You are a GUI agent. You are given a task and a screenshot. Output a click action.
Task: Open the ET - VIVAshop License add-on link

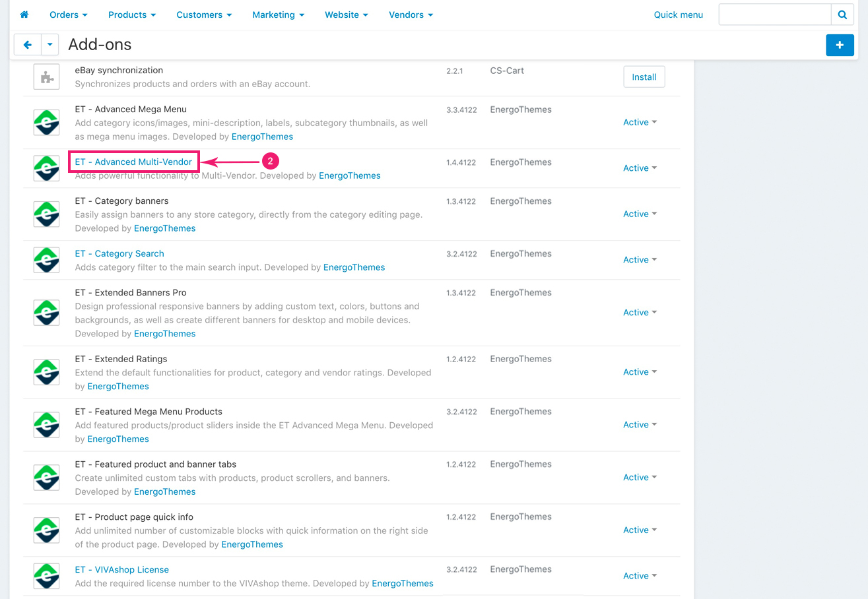(122, 569)
